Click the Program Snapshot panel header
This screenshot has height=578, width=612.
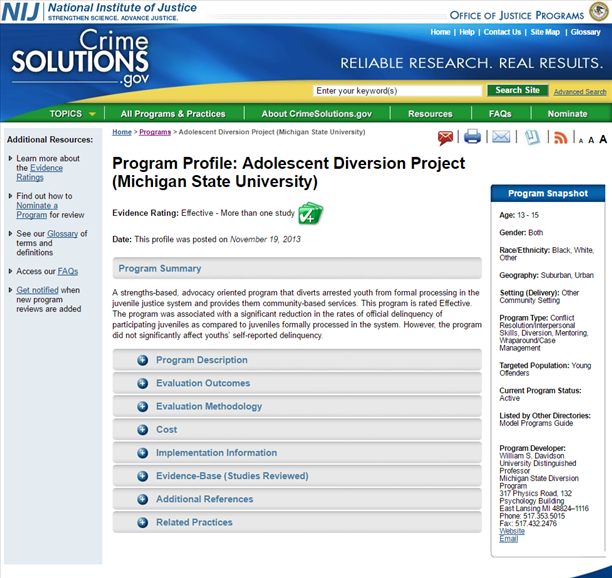(x=548, y=193)
